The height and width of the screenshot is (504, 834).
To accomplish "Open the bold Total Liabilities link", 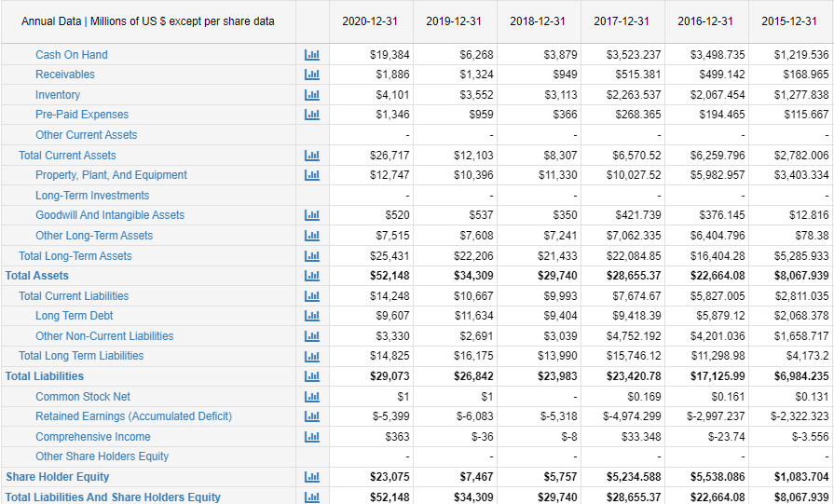I will click(44, 375).
